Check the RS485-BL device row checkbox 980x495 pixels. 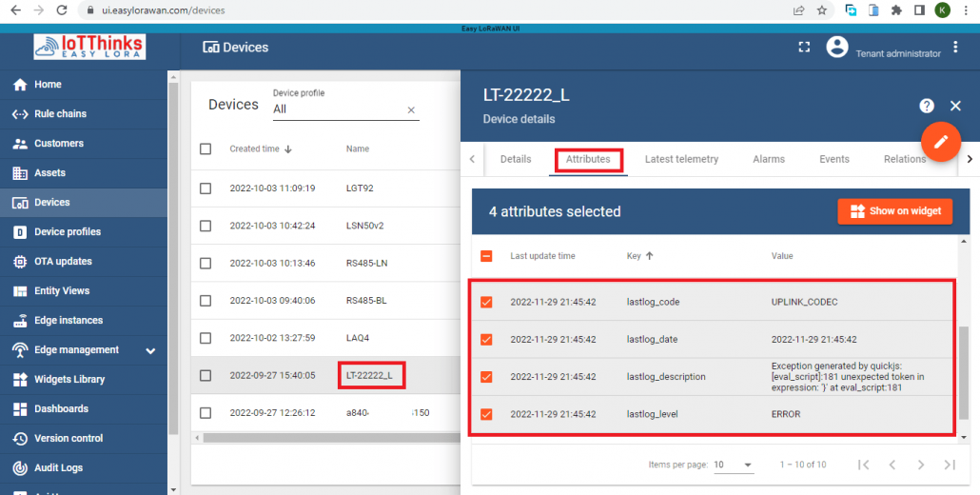(205, 301)
